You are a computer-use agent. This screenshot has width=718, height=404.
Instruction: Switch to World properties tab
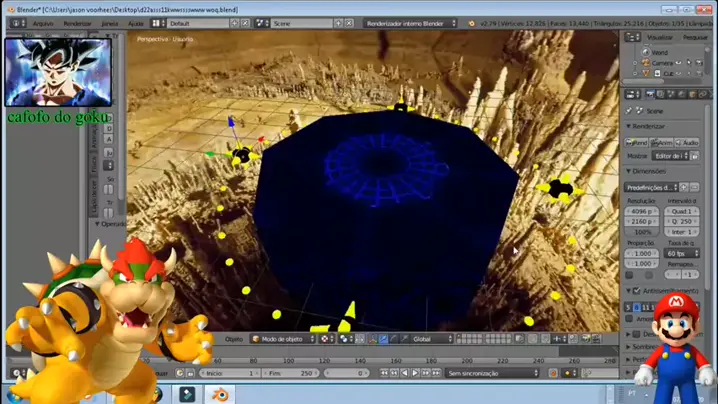coord(681,94)
